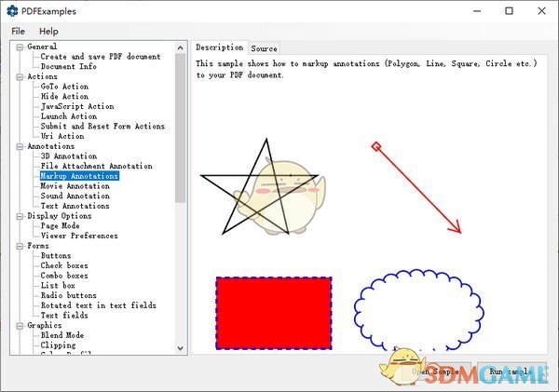Collapse the Graphics tree node
This screenshot has height=392, width=559.
[x=20, y=326]
